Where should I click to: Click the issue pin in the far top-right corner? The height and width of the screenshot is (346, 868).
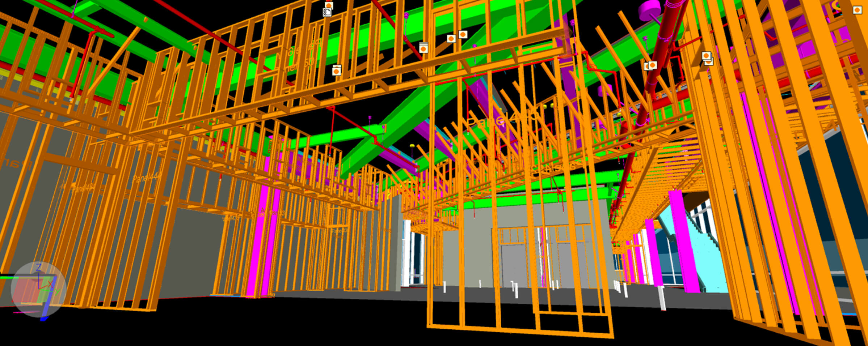pos(857,10)
